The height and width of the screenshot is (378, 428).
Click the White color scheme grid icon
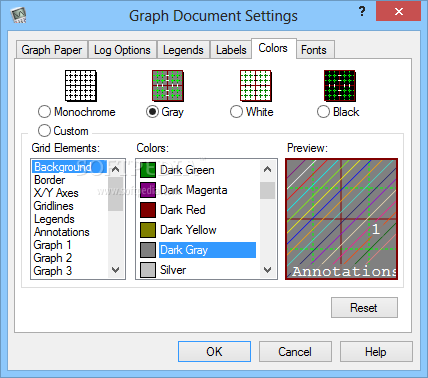pyautogui.click(x=256, y=86)
